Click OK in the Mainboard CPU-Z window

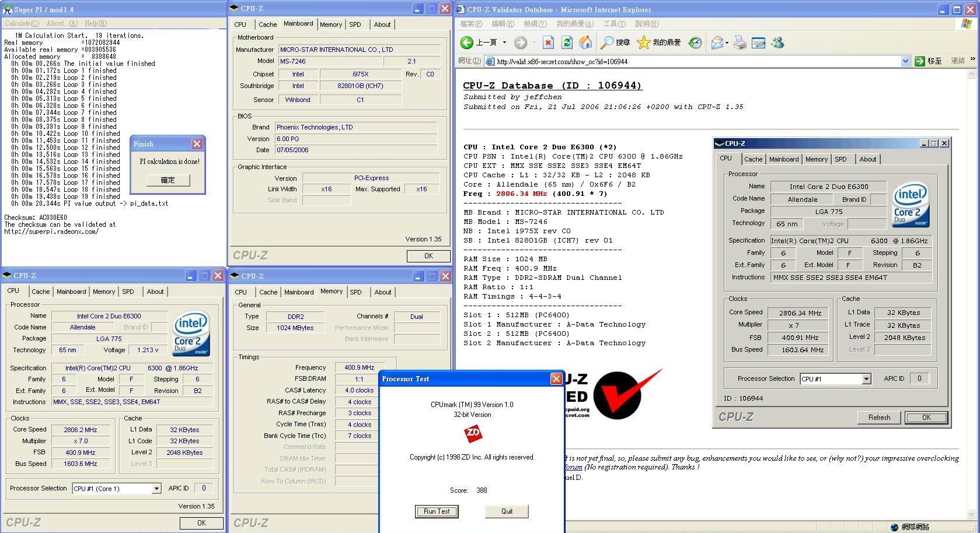pyautogui.click(x=428, y=256)
